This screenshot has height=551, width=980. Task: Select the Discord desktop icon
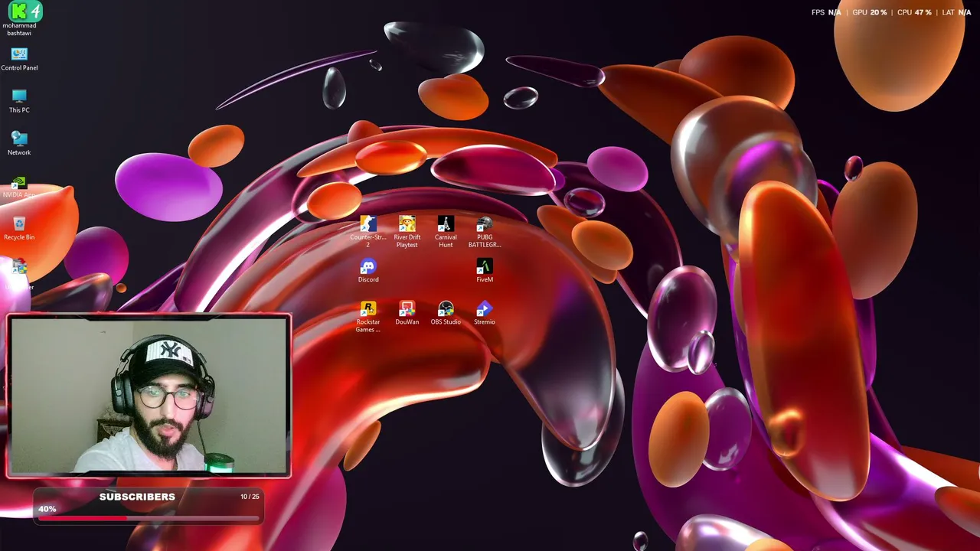[368, 270]
